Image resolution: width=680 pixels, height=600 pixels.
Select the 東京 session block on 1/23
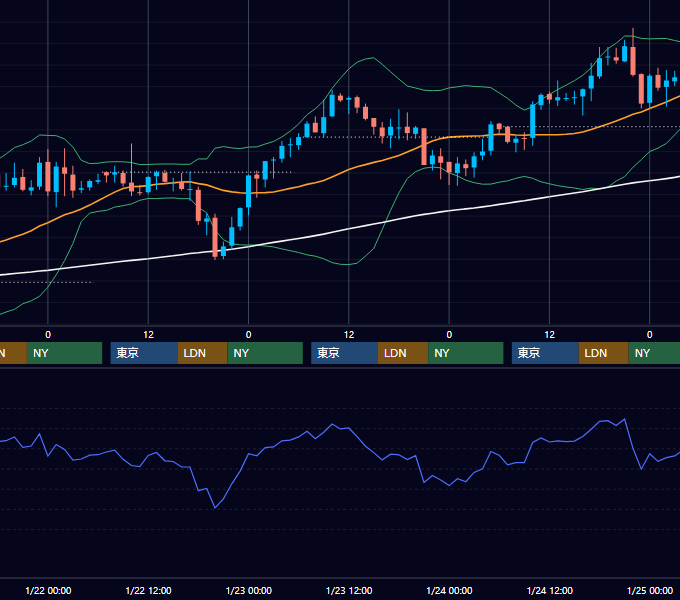tap(344, 353)
